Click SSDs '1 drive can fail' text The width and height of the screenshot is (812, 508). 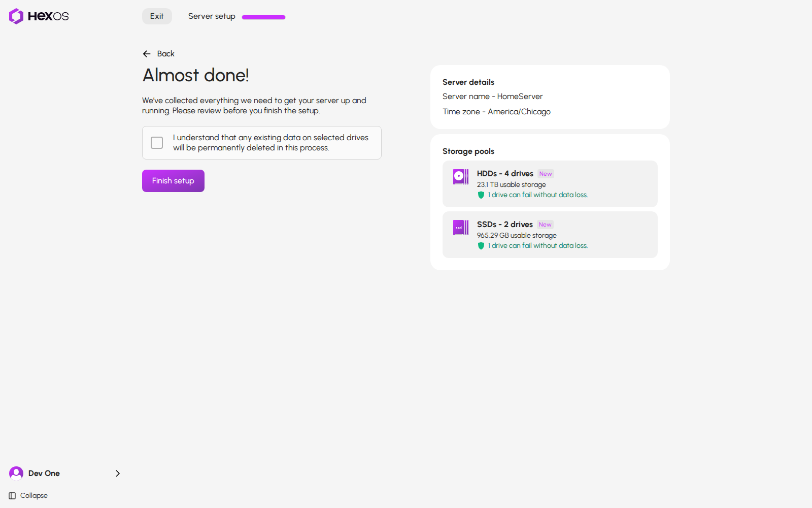click(x=538, y=246)
